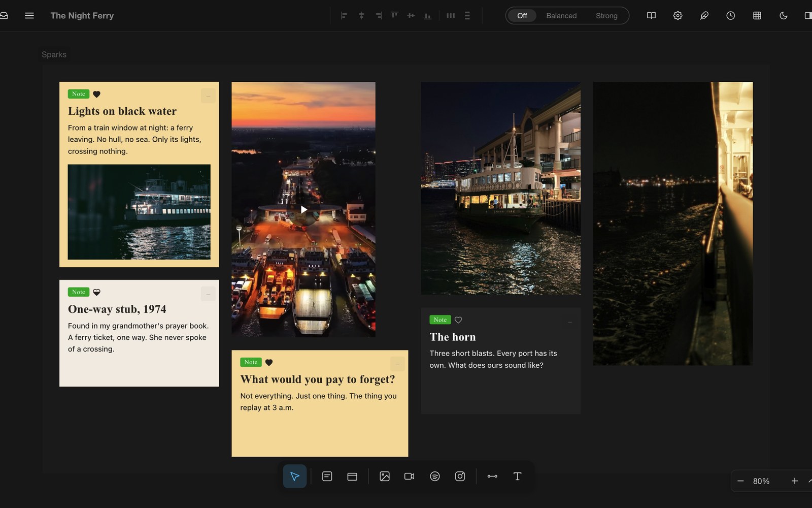Open options on 'One-way stub, 1974' card
Image resolution: width=812 pixels, height=508 pixels.
click(208, 294)
